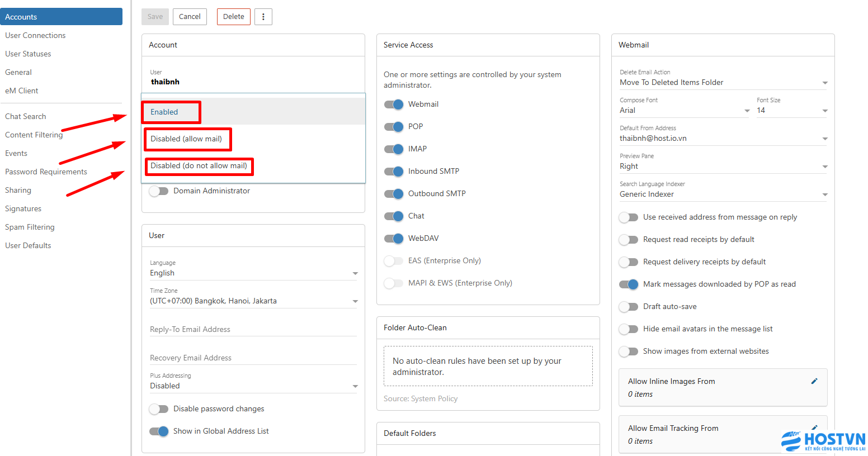Disable Show in Global Address List

[x=159, y=431]
